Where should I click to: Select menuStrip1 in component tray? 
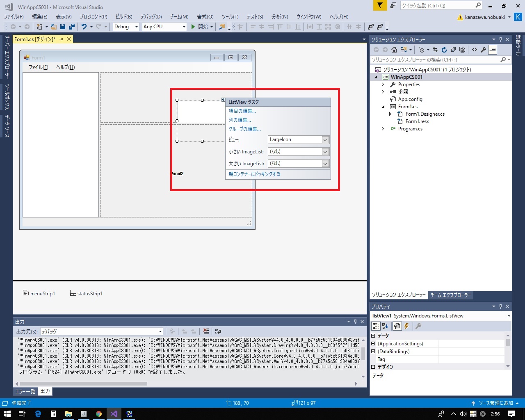[39, 293]
